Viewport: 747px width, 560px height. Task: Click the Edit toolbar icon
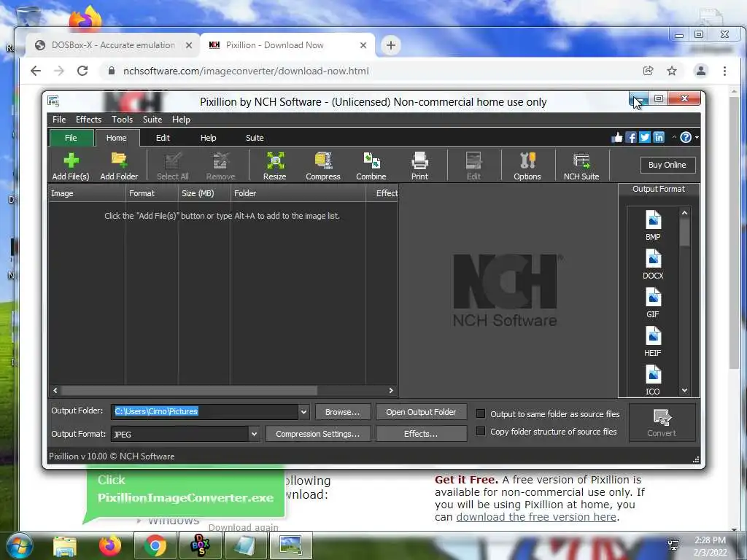[473, 166]
